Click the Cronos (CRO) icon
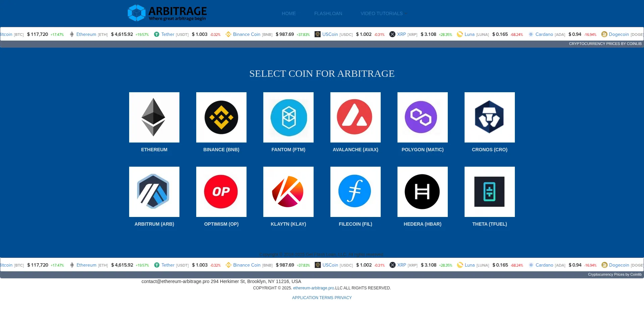Screen dimensions: 644x333 pyautogui.click(x=489, y=117)
